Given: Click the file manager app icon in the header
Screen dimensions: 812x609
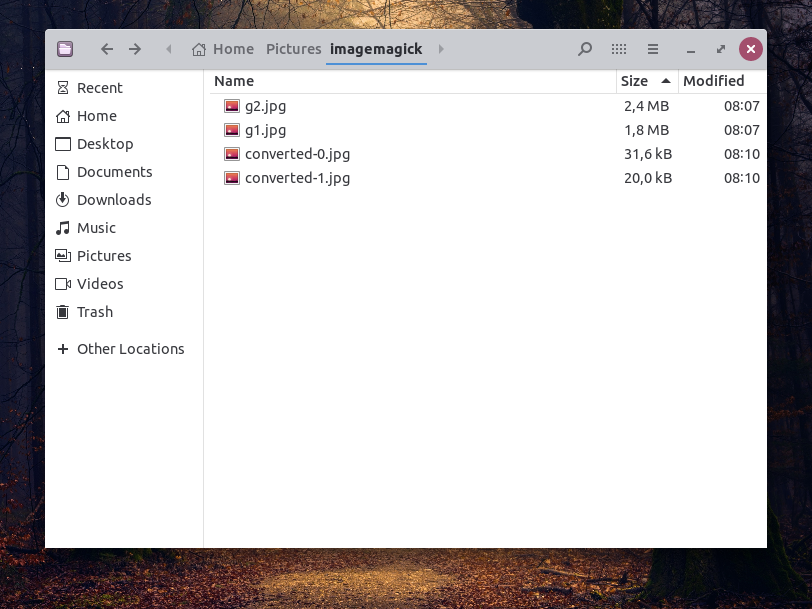Looking at the screenshot, I should coord(65,49).
